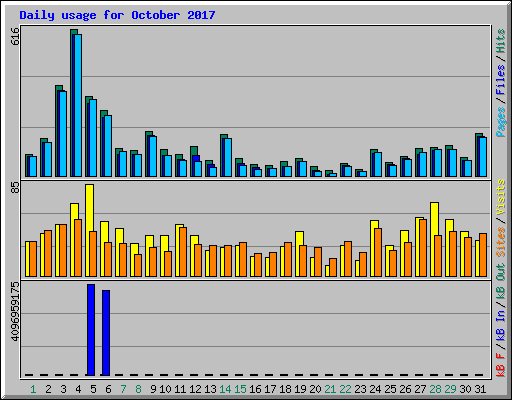The width and height of the screenshot is (512, 400).
Task: Click day label 7 on the axis
Action: pyautogui.click(x=123, y=389)
